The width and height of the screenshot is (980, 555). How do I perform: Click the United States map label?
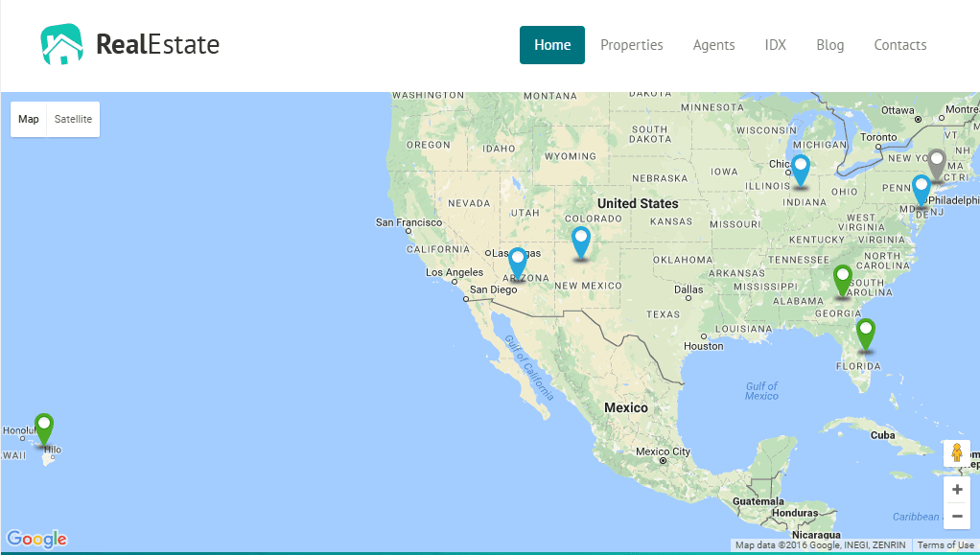(638, 204)
